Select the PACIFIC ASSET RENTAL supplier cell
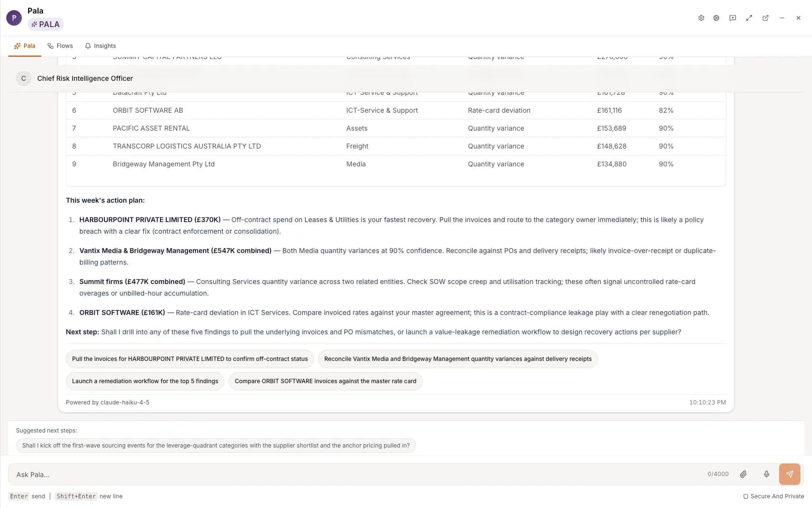 [151, 128]
